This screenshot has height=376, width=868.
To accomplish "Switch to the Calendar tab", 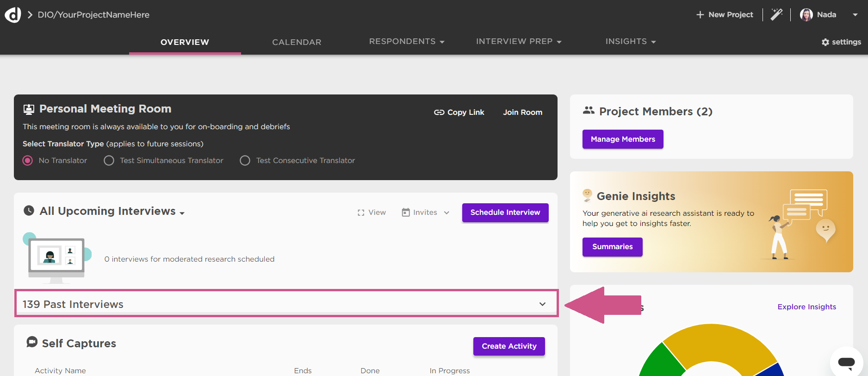I will tap(297, 42).
